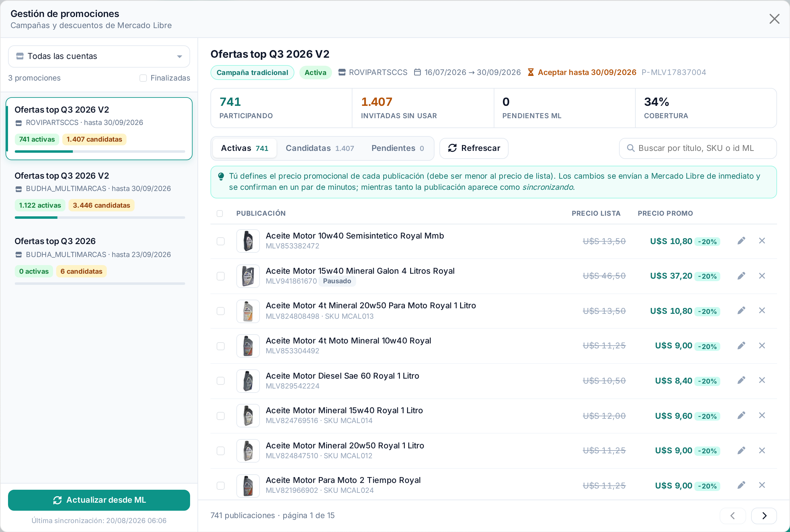Click the 0 Pendientes ML stat card
This screenshot has width=790, height=532.
pyautogui.click(x=564, y=108)
